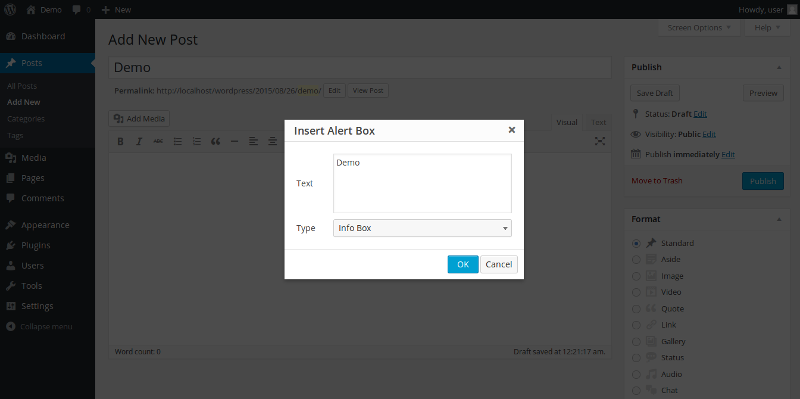Insert a horizontal line
Screen dimensions: 800x399
(x=235, y=141)
